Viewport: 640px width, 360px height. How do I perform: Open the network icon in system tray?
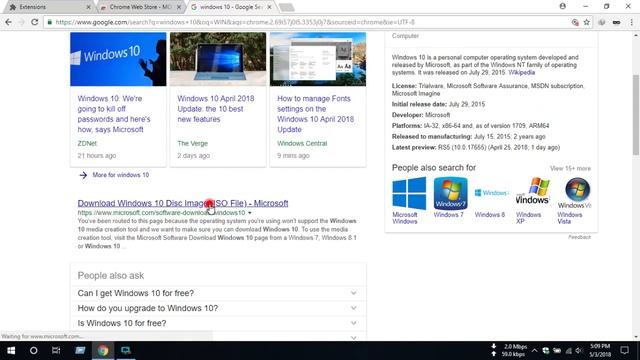568,351
